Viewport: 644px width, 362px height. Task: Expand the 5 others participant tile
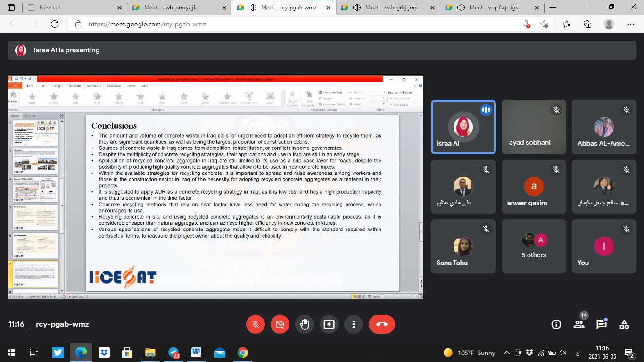534,246
